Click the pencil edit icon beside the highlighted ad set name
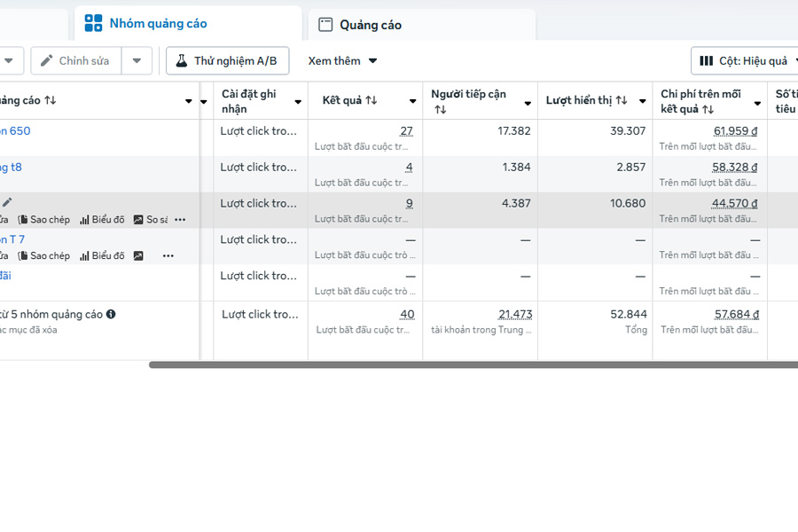The width and height of the screenshot is (798, 532). tap(7, 202)
